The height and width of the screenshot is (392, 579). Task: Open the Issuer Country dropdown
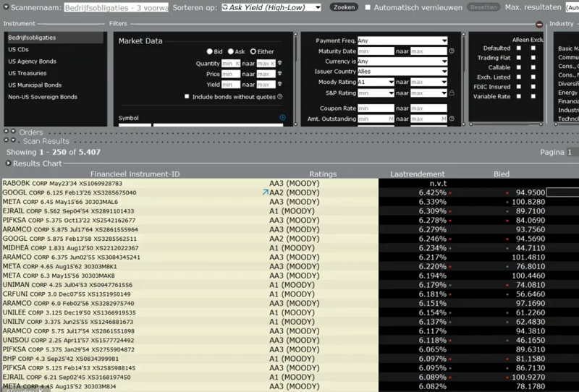402,71
